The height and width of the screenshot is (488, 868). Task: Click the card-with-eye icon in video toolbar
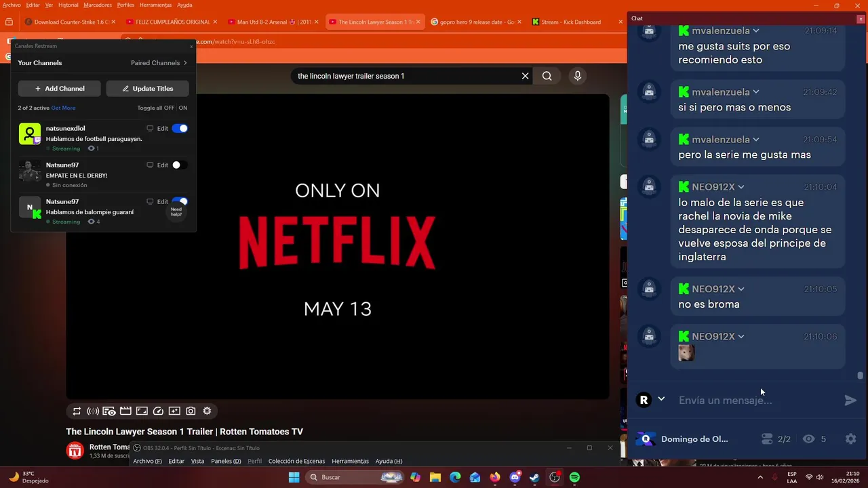pyautogui.click(x=109, y=411)
